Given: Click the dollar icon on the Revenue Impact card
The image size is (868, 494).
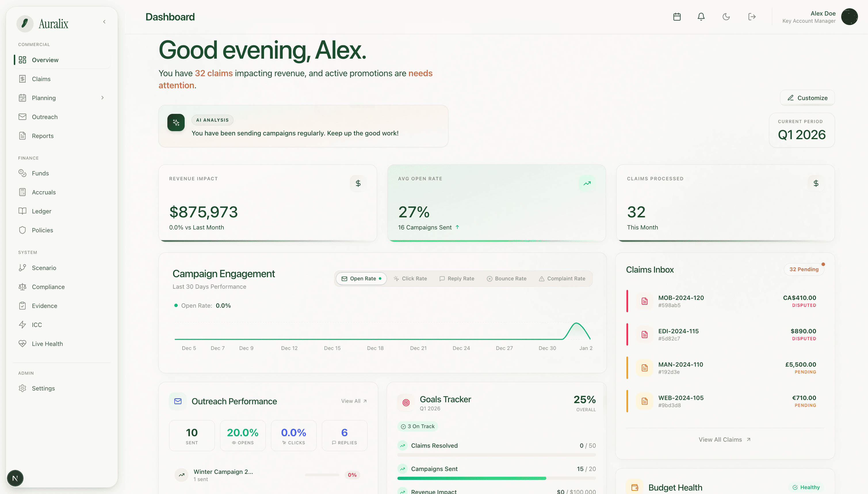Looking at the screenshot, I should point(358,183).
